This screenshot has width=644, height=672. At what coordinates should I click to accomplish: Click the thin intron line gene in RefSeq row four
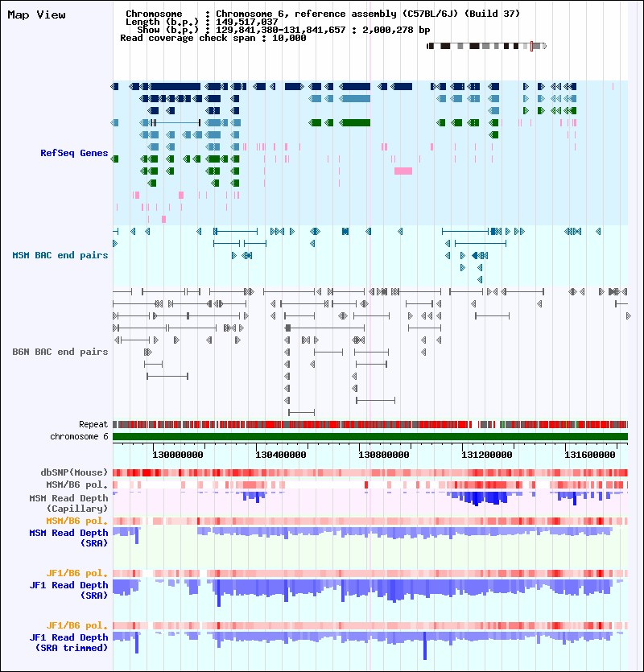[x=175, y=123]
